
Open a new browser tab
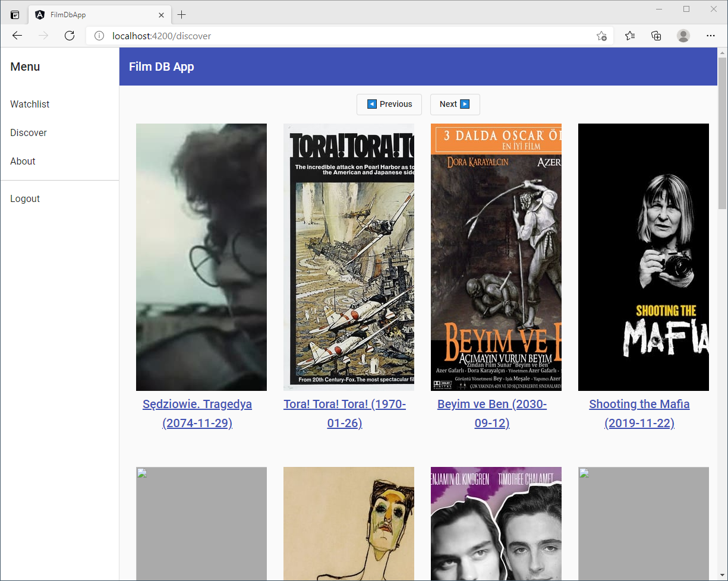(x=182, y=15)
